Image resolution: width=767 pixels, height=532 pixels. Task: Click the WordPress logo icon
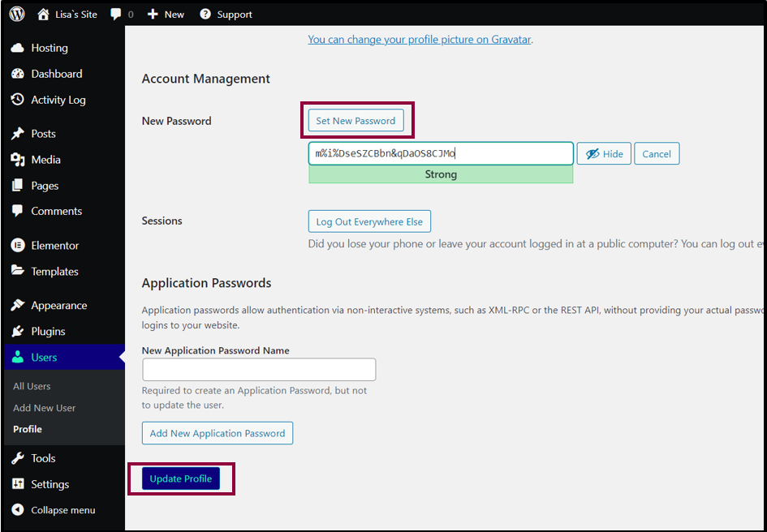(16, 14)
